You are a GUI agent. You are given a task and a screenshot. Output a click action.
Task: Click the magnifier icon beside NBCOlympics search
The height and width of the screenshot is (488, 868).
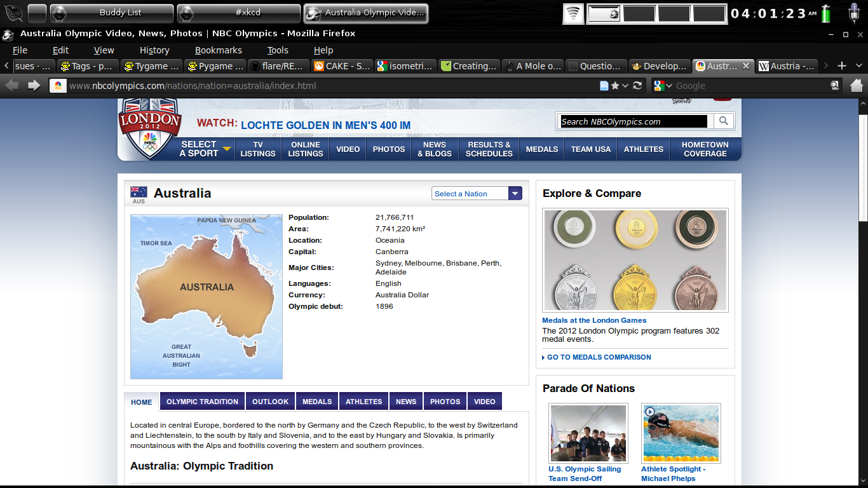pos(723,121)
